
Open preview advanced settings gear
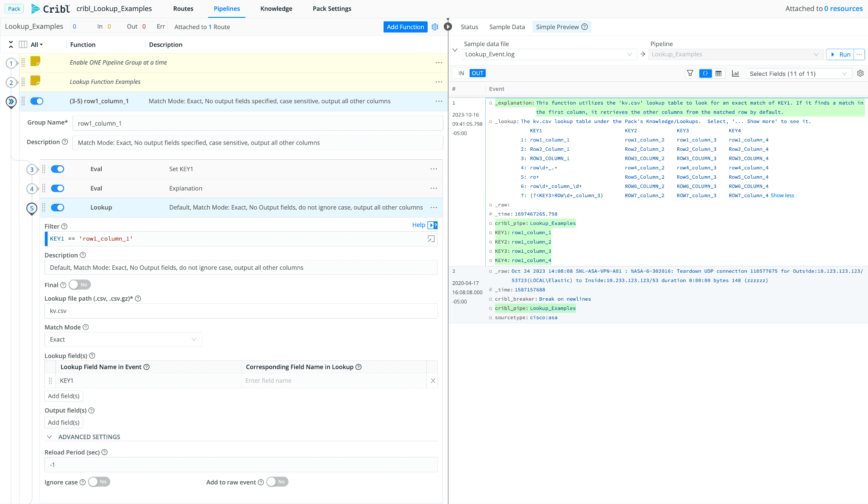click(x=860, y=73)
